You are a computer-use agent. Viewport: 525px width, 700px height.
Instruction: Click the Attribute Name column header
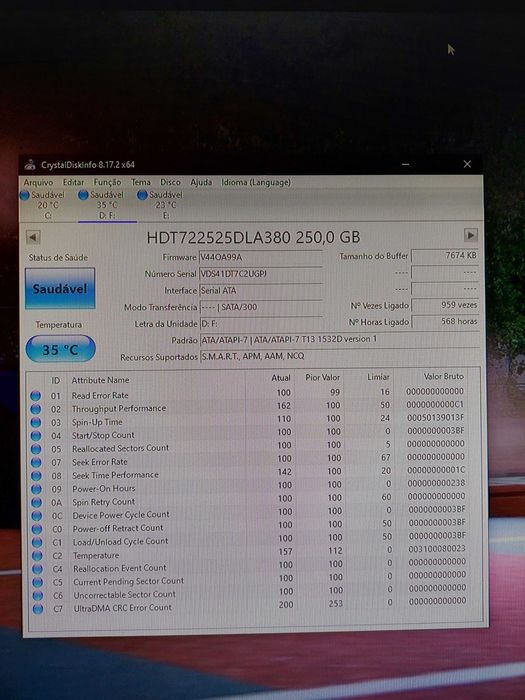pyautogui.click(x=100, y=380)
